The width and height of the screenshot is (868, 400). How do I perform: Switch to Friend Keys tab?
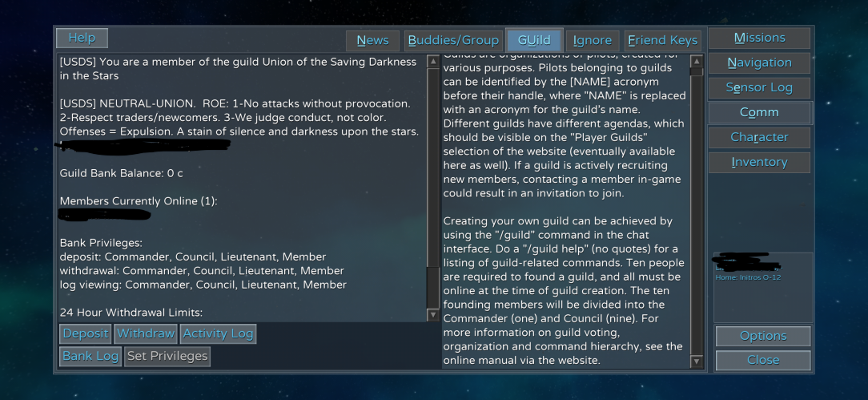tap(663, 41)
